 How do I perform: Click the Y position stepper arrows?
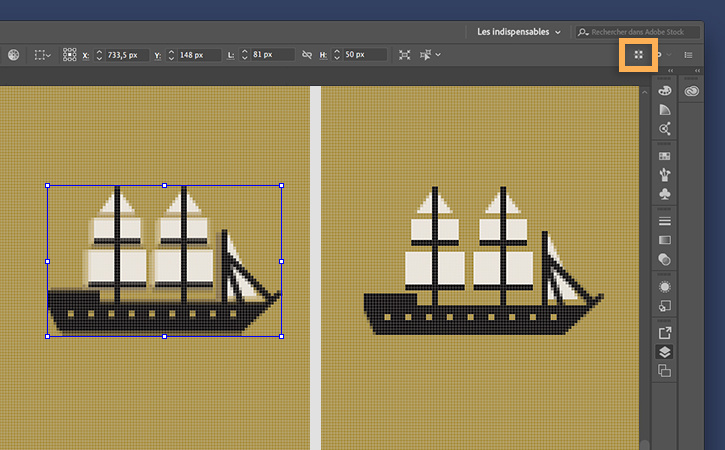point(171,55)
